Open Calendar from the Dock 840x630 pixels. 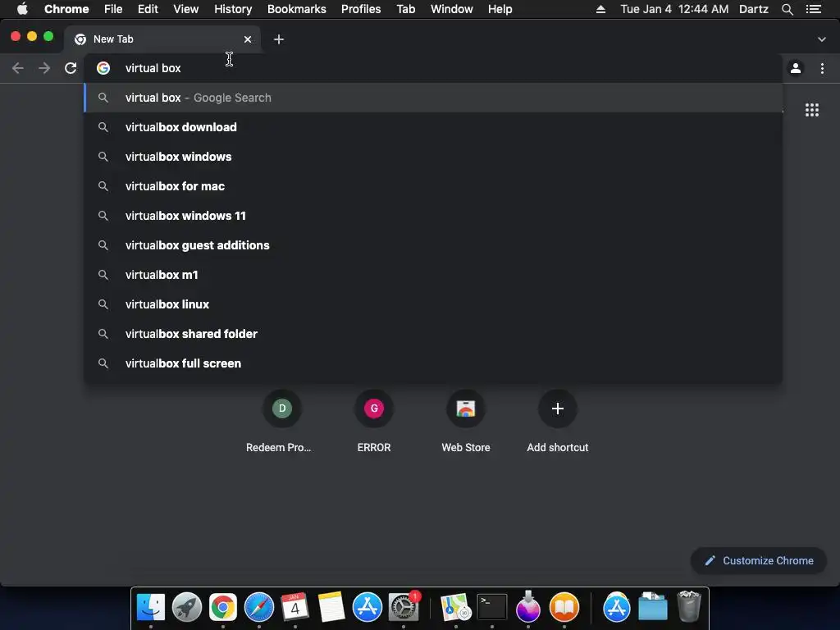click(294, 607)
